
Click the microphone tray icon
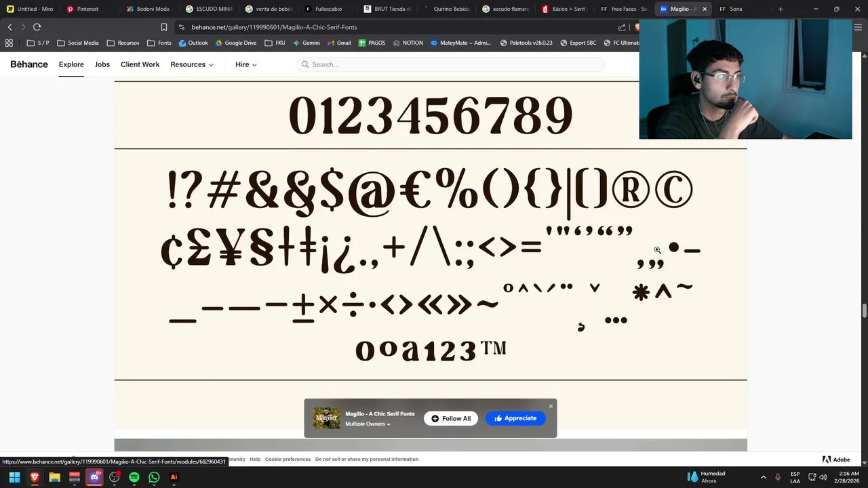[x=778, y=477]
